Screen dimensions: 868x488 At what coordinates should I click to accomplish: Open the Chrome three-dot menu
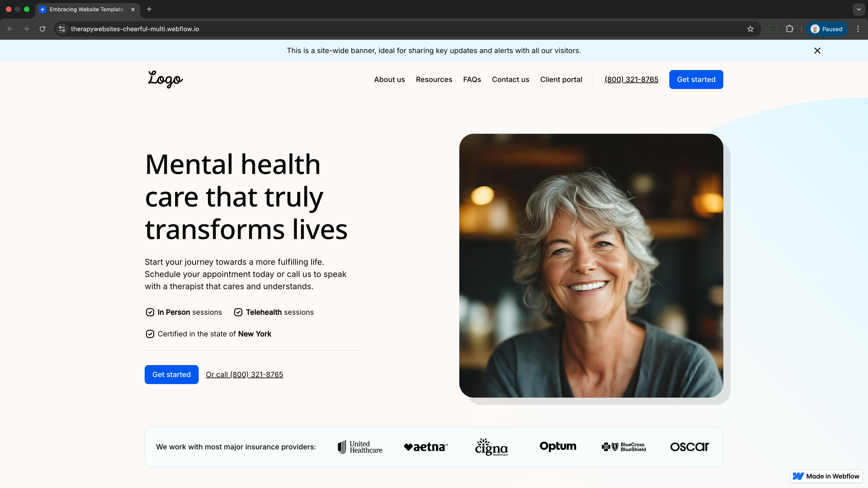(x=858, y=29)
